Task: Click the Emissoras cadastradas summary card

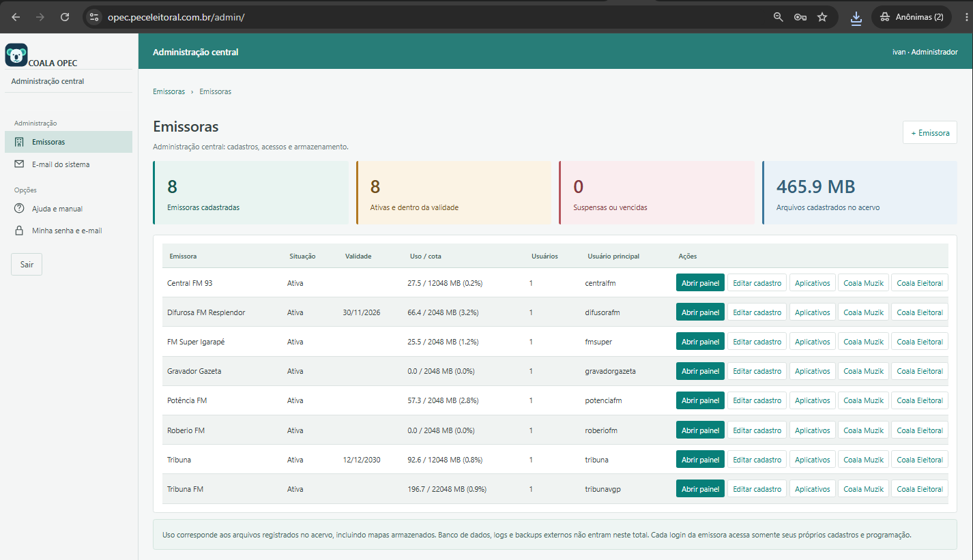Action: pyautogui.click(x=251, y=193)
